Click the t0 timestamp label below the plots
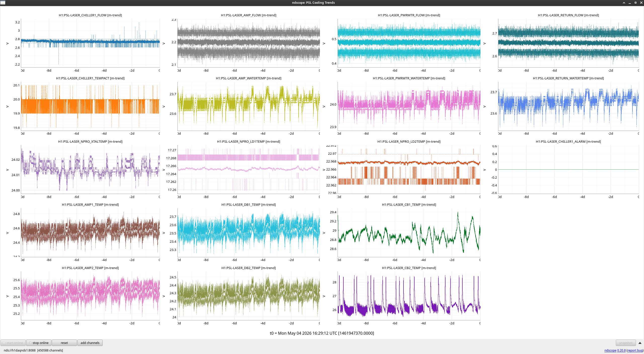 (322, 333)
